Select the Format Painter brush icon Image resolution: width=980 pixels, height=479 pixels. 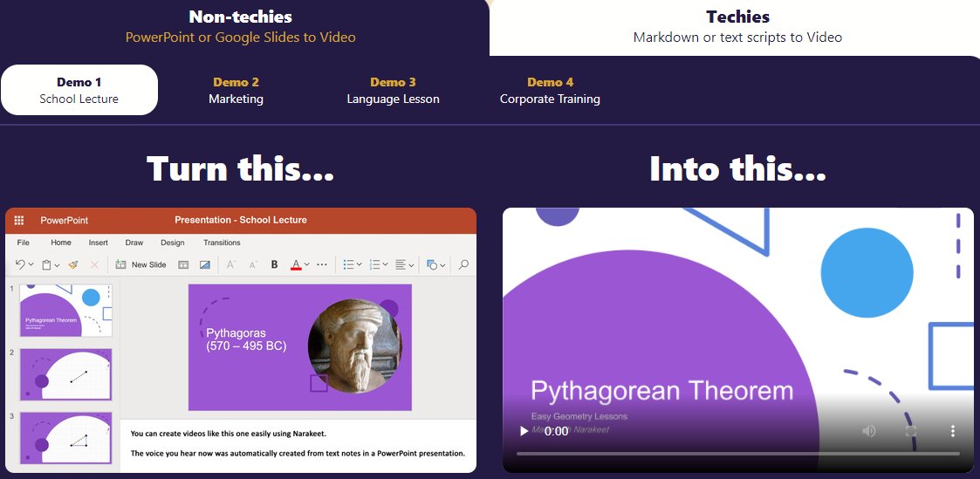pyautogui.click(x=74, y=264)
